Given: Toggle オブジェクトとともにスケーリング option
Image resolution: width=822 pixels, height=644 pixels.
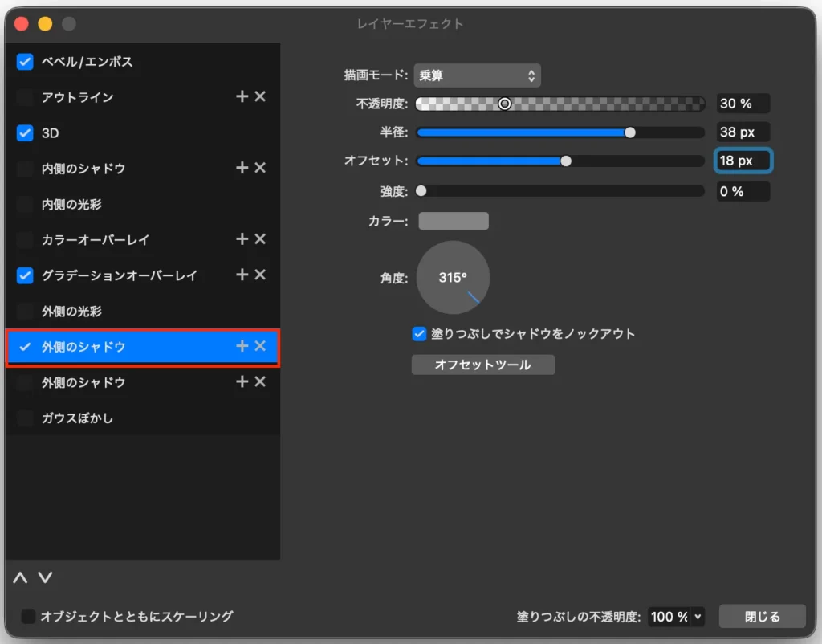Looking at the screenshot, I should coord(29,617).
